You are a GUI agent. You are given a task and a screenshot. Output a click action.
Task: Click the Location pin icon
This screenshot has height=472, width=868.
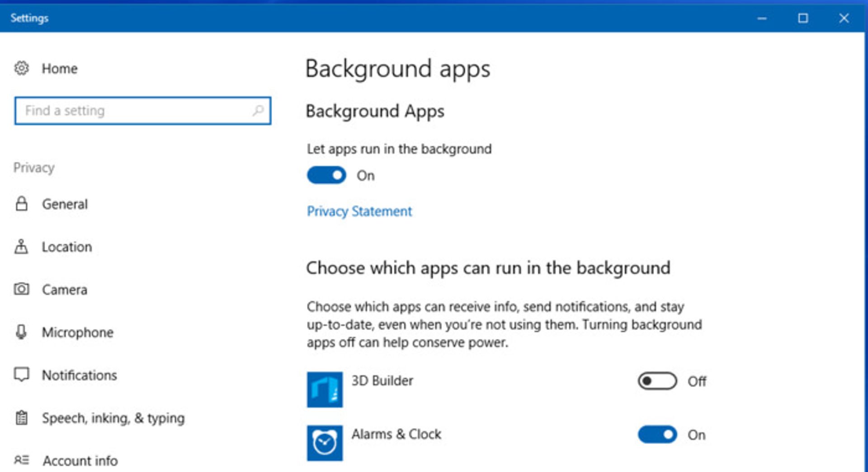coord(21,247)
